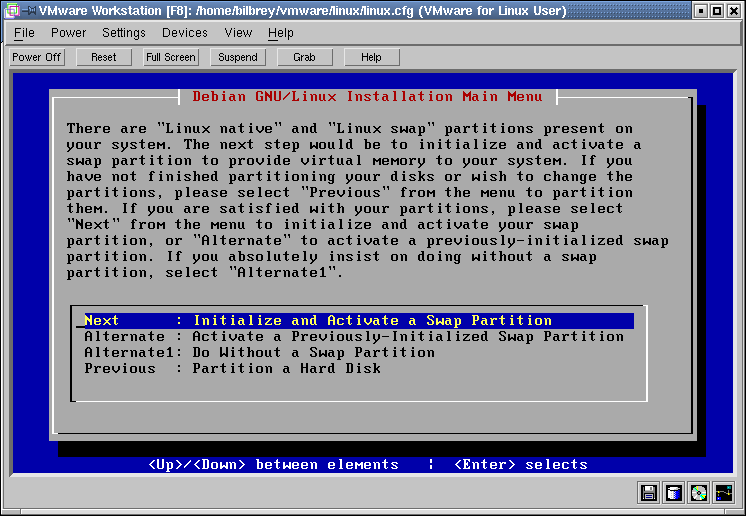Switch to Full Screen mode
The height and width of the screenshot is (516, 746).
[171, 57]
